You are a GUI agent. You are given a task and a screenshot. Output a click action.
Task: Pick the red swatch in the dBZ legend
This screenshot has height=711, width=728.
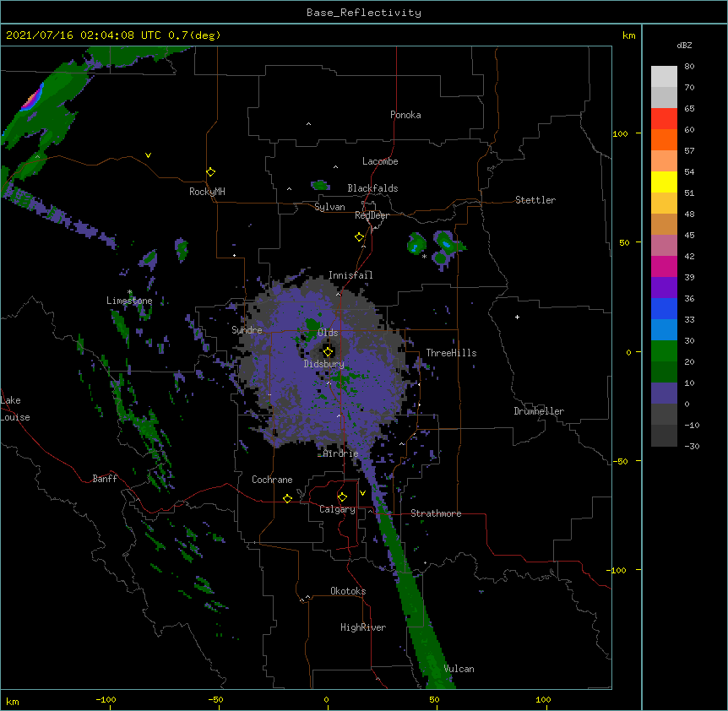coord(664,118)
